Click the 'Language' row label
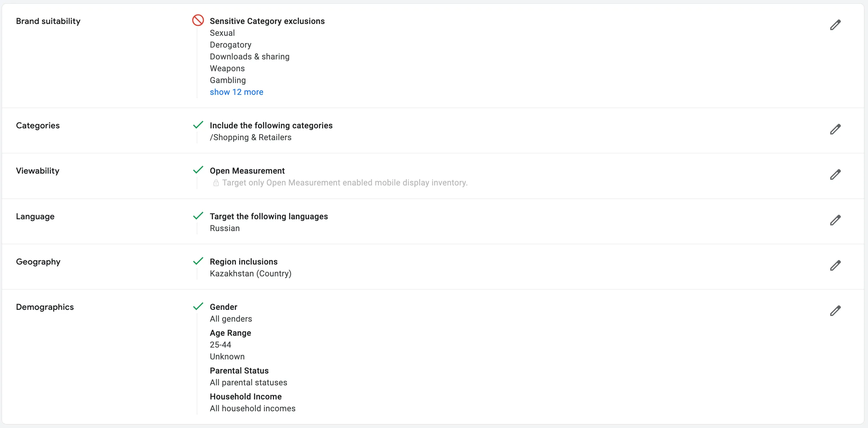 click(x=35, y=216)
